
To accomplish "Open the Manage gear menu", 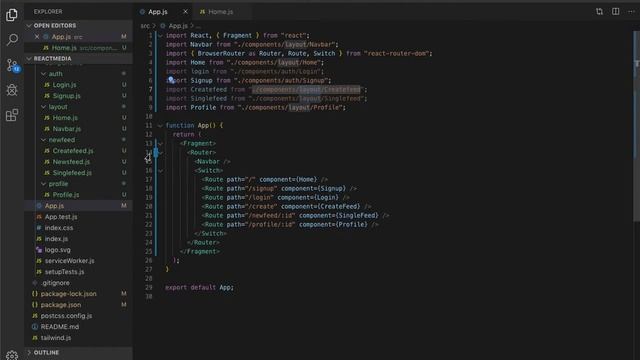I will pos(12,356).
